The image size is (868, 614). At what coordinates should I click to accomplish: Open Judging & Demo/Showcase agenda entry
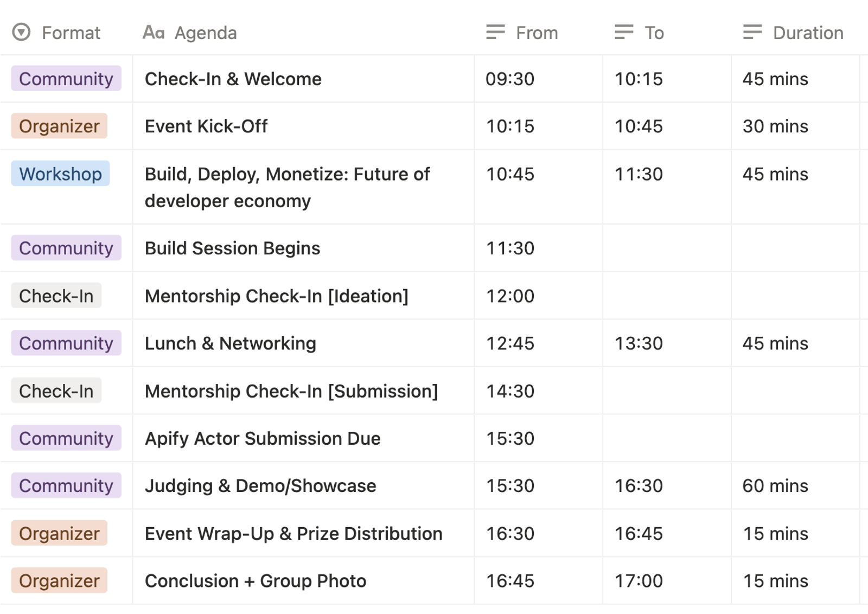(260, 486)
